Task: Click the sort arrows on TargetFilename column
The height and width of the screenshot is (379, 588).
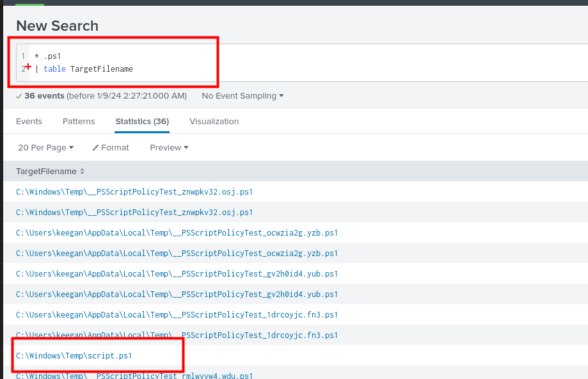Action: click(x=82, y=172)
